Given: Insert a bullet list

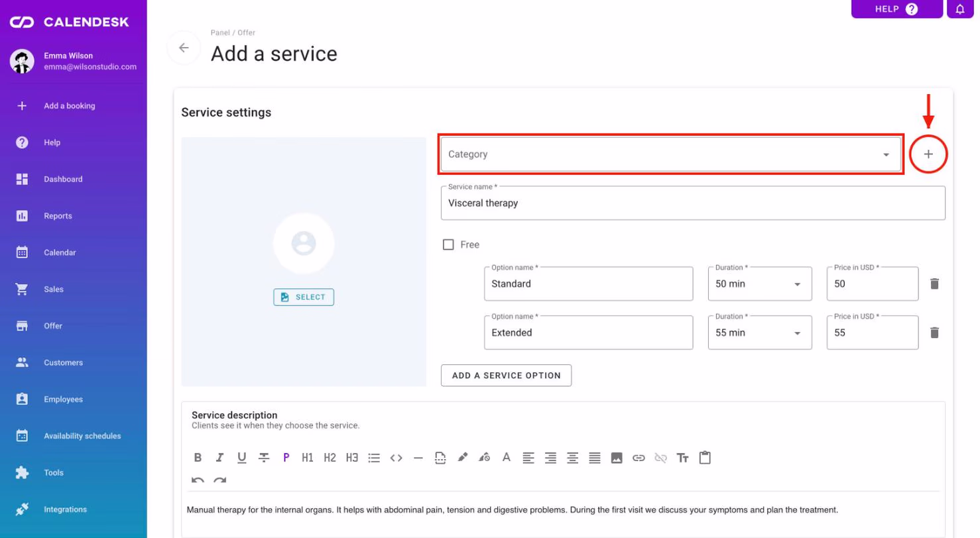Looking at the screenshot, I should (374, 457).
